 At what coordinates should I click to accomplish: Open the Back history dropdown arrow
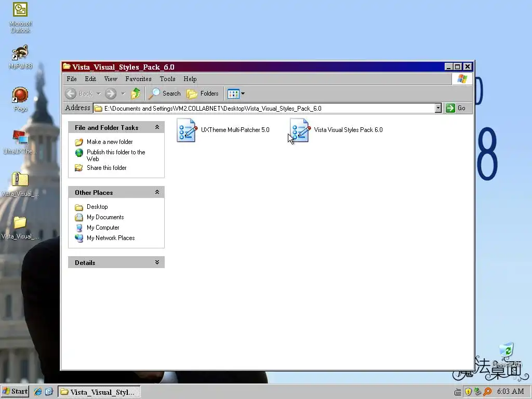pyautogui.click(x=98, y=94)
